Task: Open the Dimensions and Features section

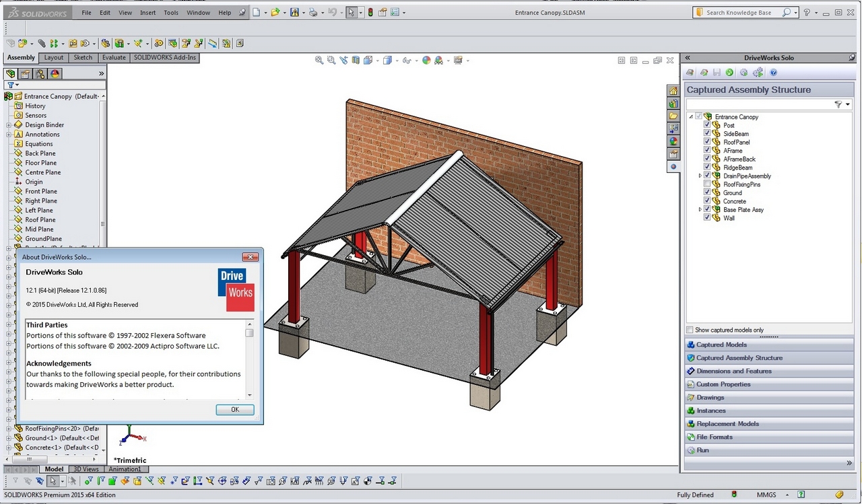Action: point(768,371)
